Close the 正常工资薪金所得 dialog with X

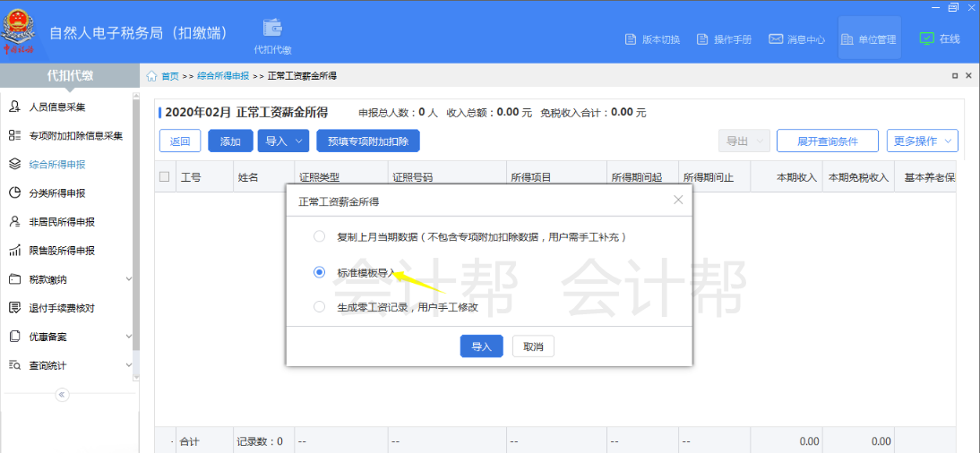678,200
